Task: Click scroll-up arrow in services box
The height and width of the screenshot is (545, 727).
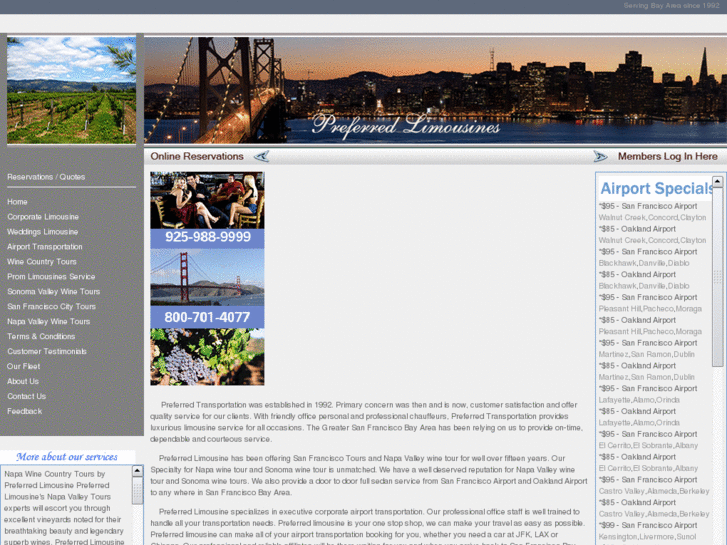Action: pyautogui.click(x=137, y=471)
